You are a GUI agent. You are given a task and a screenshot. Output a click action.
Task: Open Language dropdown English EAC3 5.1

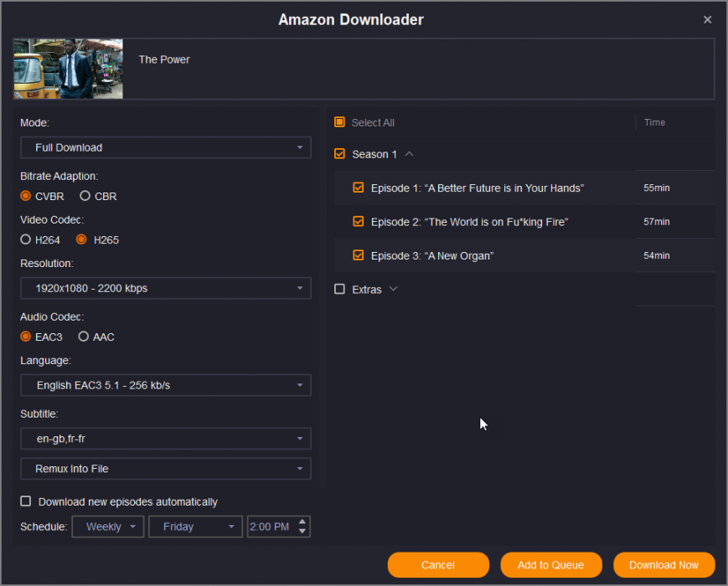[166, 385]
